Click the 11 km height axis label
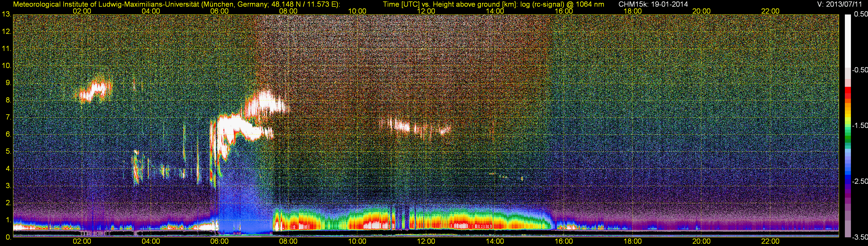868x246 pixels. coord(6,49)
